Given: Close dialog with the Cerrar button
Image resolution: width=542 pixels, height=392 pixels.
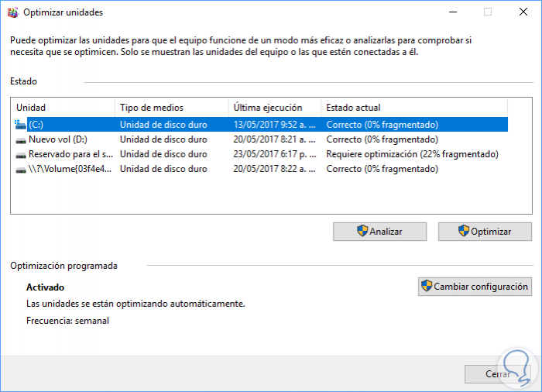Looking at the screenshot, I should pos(497,374).
